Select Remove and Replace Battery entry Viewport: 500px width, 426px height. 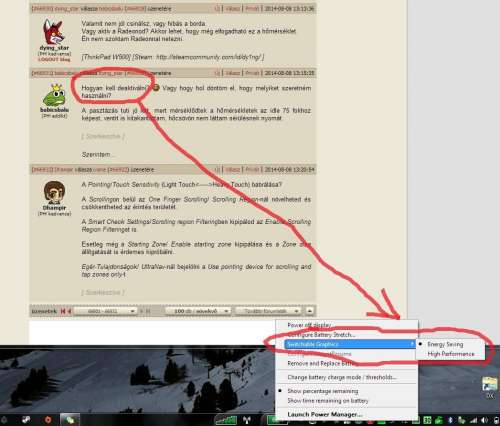[x=347, y=363]
